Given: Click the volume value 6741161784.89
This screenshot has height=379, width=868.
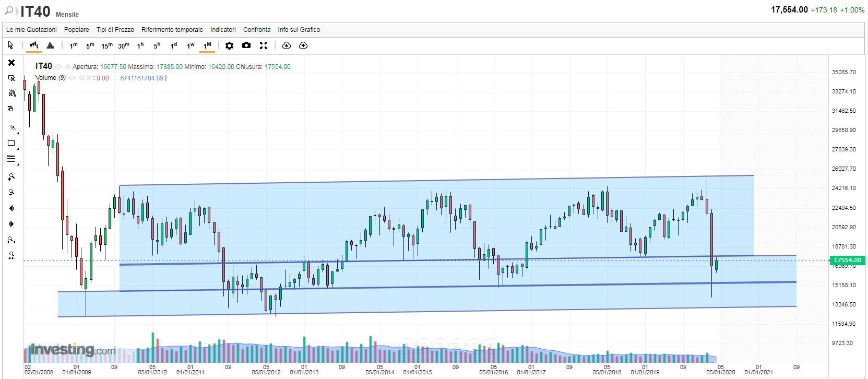Looking at the screenshot, I should pos(142,78).
